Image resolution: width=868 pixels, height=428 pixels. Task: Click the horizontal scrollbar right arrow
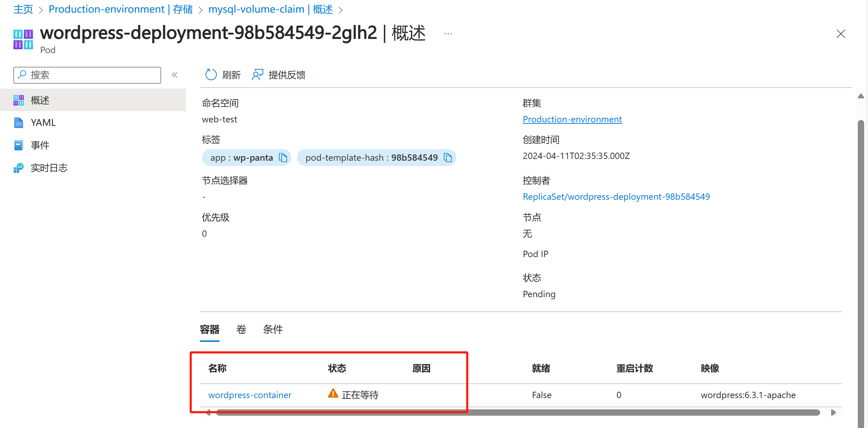pyautogui.click(x=833, y=412)
